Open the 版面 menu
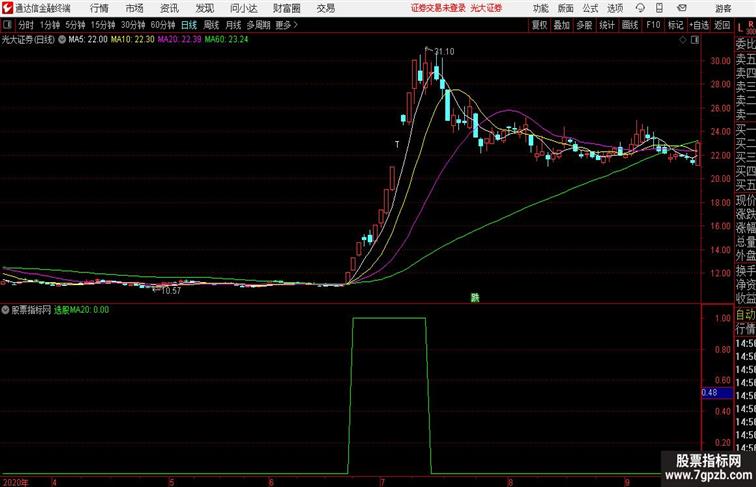Viewport: 756px width, 487px height. pyautogui.click(x=565, y=8)
